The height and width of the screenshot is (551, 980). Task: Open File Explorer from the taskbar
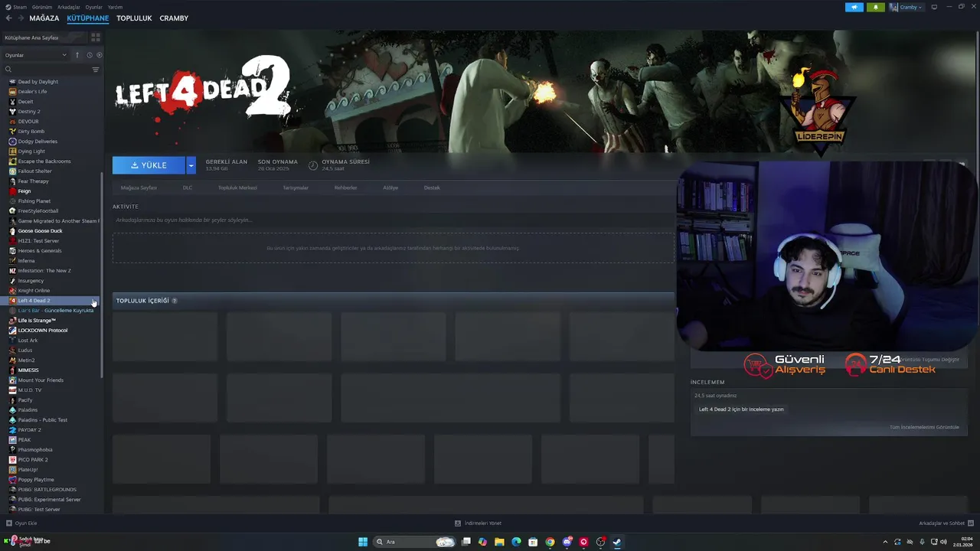[x=499, y=542]
